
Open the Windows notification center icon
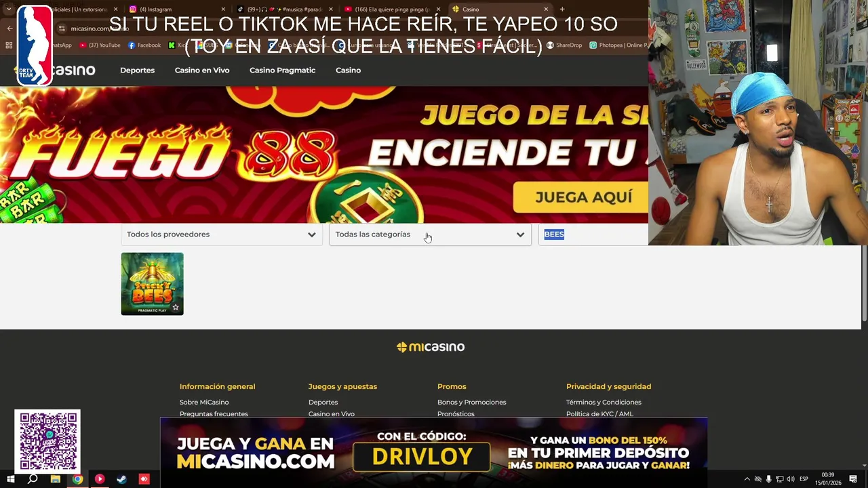853,479
